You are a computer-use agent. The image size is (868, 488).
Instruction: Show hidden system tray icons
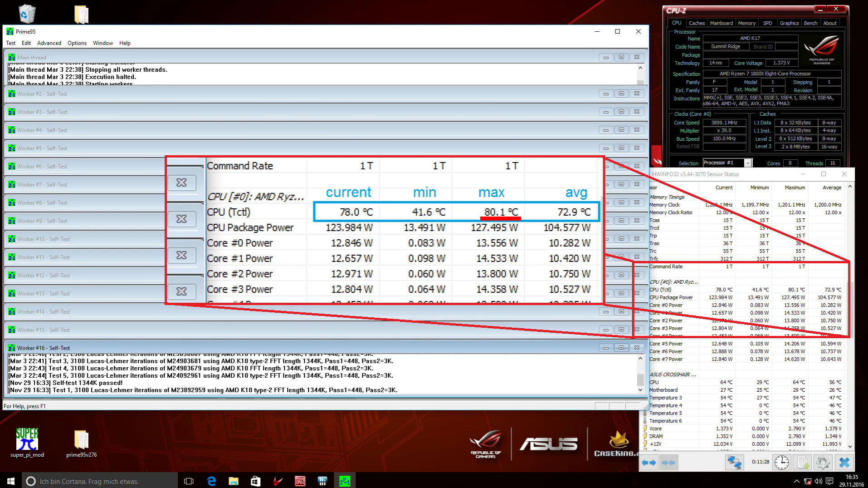[x=797, y=481]
